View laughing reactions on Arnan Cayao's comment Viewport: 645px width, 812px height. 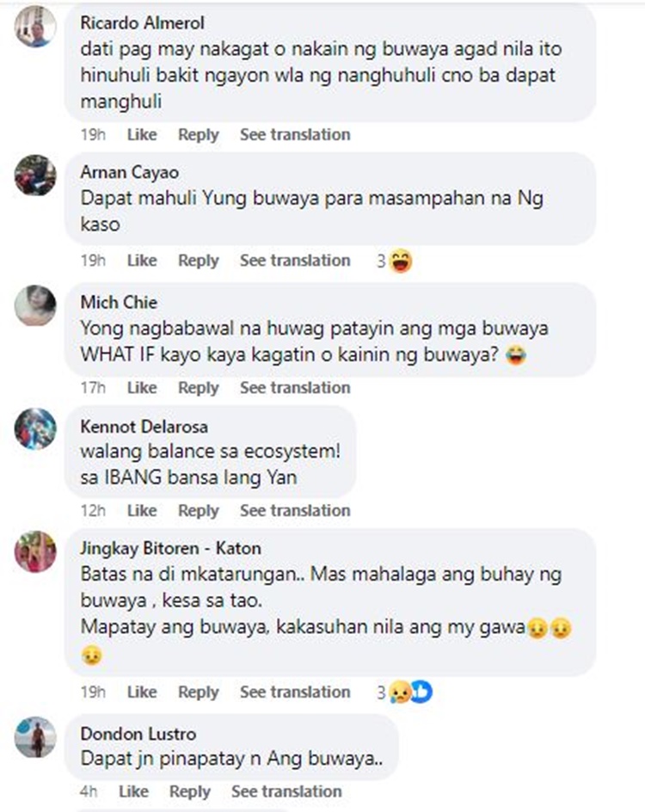tap(395, 261)
